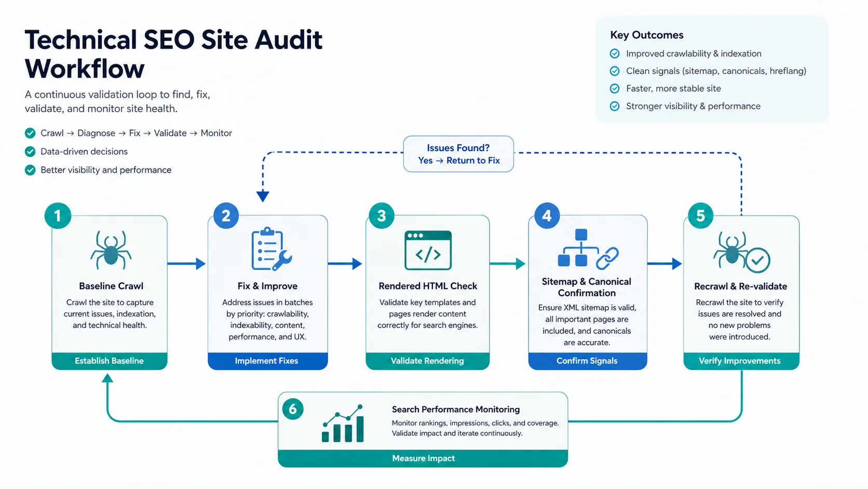Click the 'Address issues in batches' description

pyautogui.click(x=267, y=320)
